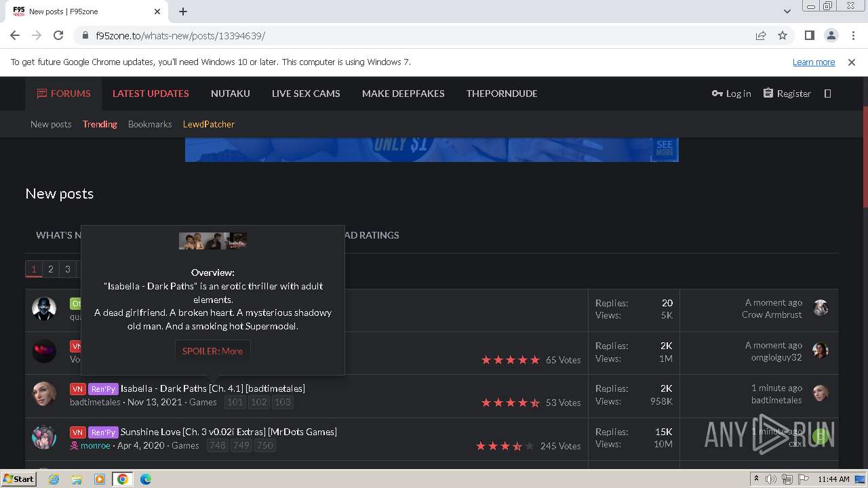Open monroe author profile link
Screen dimensions: 868x488
(x=95, y=445)
